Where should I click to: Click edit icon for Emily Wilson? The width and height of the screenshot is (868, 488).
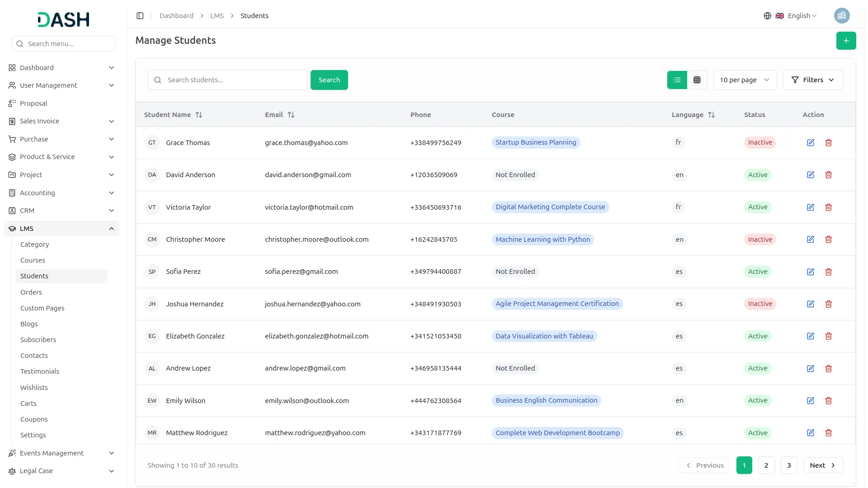pyautogui.click(x=810, y=401)
